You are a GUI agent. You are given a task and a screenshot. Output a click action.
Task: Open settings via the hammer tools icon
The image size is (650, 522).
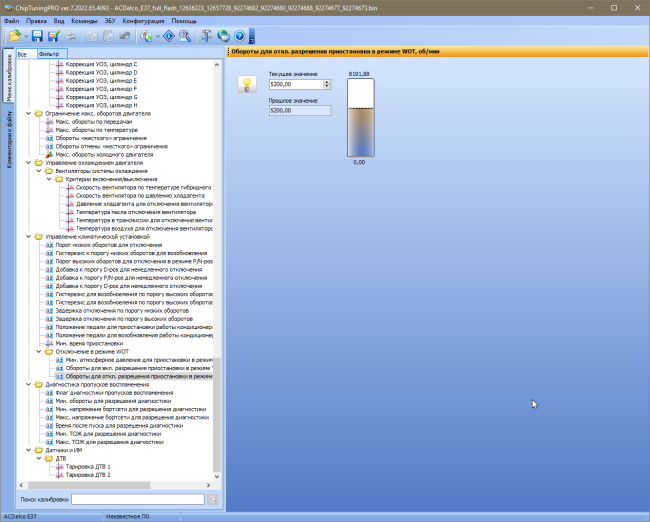coord(206,36)
